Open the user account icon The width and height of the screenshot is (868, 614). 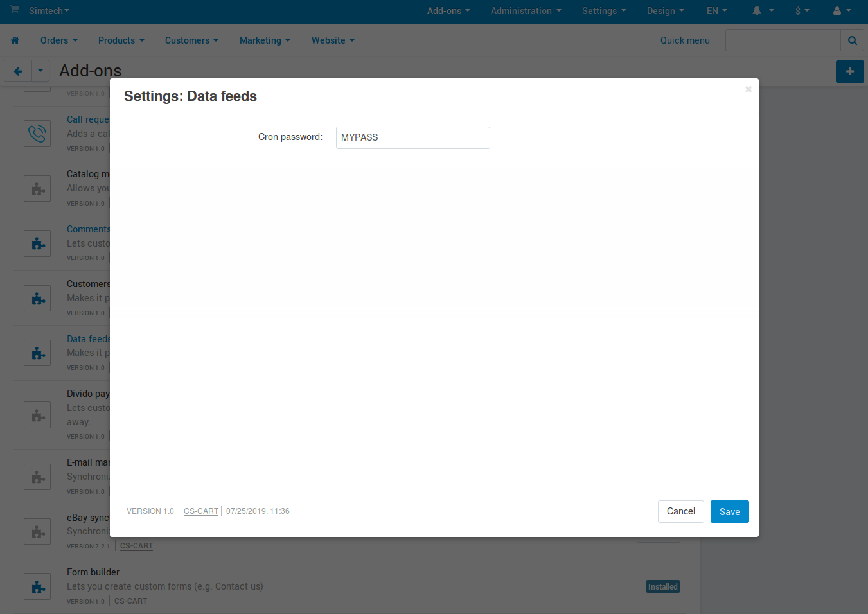coord(838,11)
